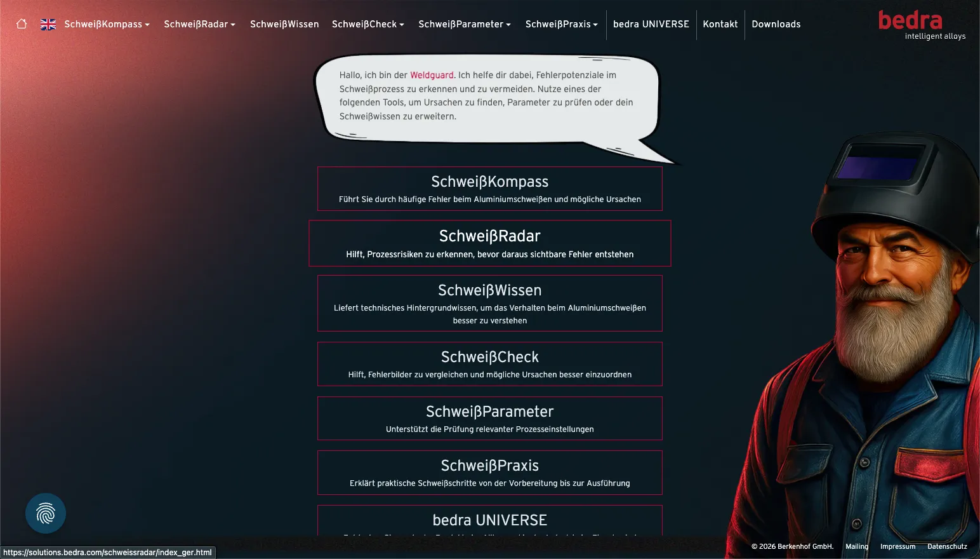Open the fingerprint cookie settings button
Screen dimensions: 980x559
point(46,513)
